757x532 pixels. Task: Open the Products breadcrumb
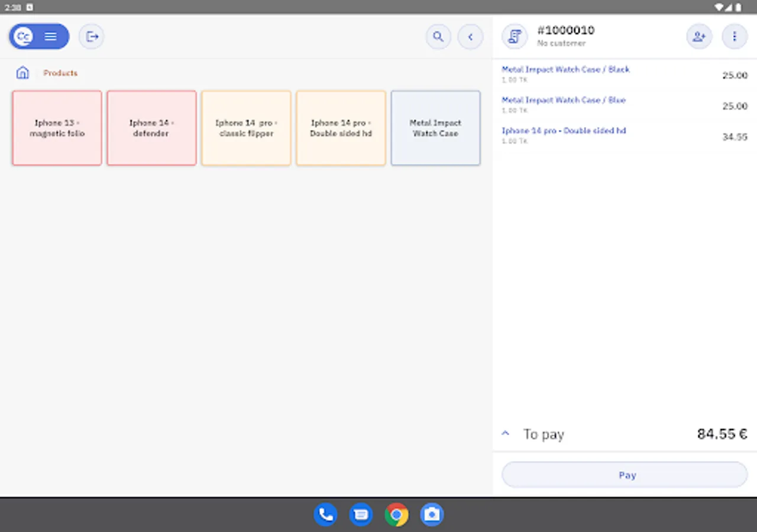coord(60,73)
